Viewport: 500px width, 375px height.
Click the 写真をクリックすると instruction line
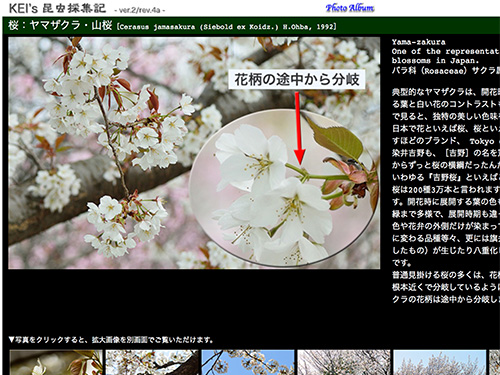[111, 340]
